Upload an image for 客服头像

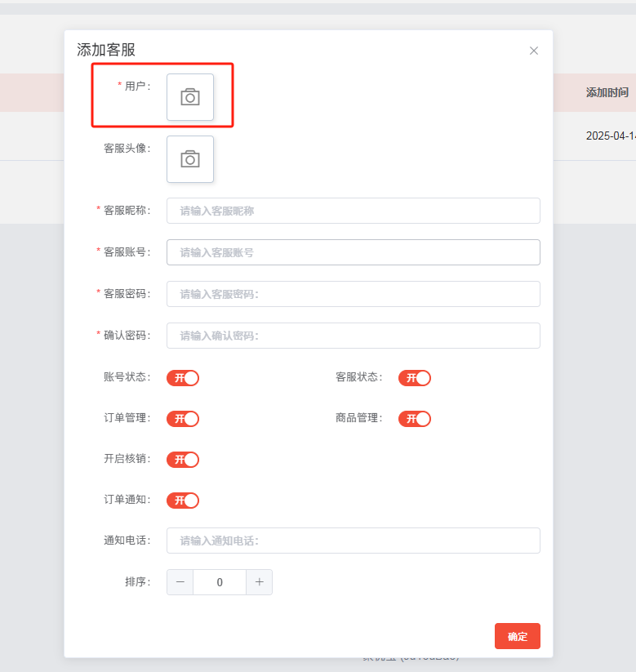[x=190, y=159]
